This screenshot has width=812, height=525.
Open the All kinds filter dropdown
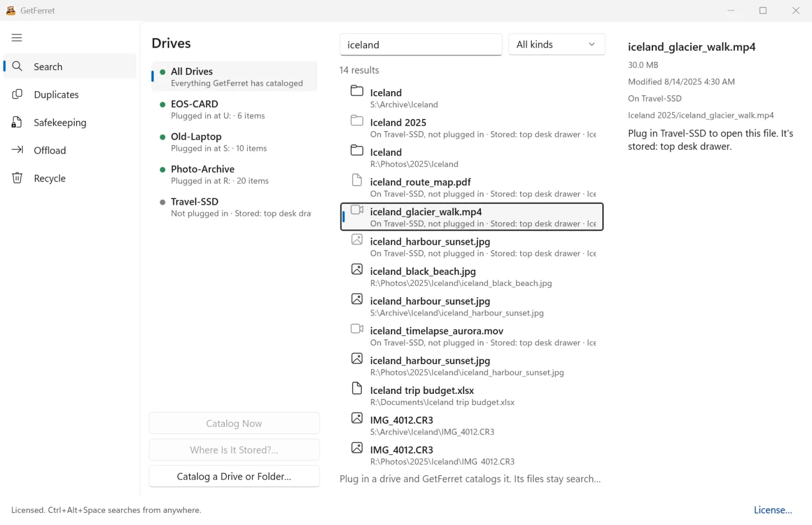pyautogui.click(x=557, y=45)
